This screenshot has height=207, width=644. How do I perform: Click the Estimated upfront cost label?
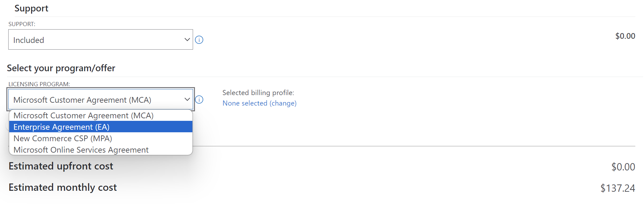pos(61,166)
